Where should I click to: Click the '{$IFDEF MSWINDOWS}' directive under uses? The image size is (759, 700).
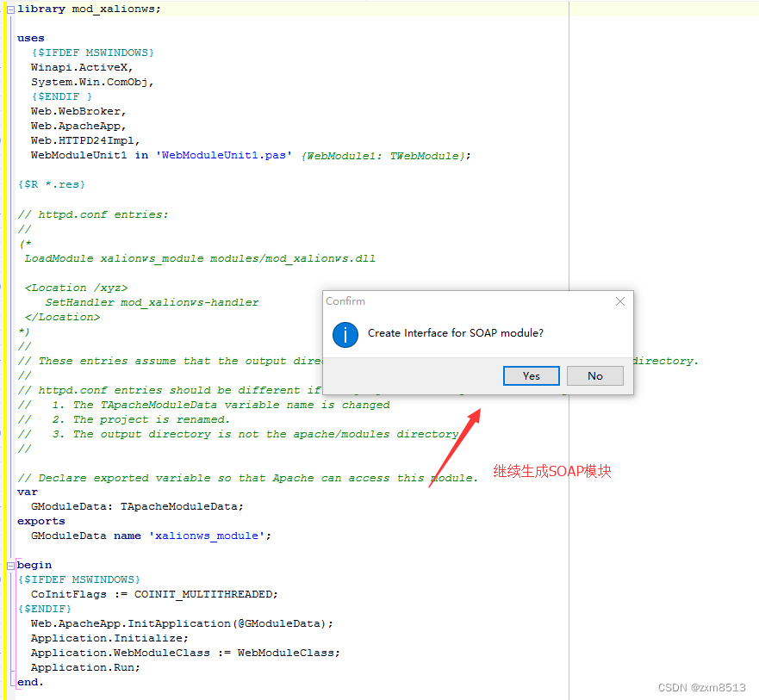93,53
